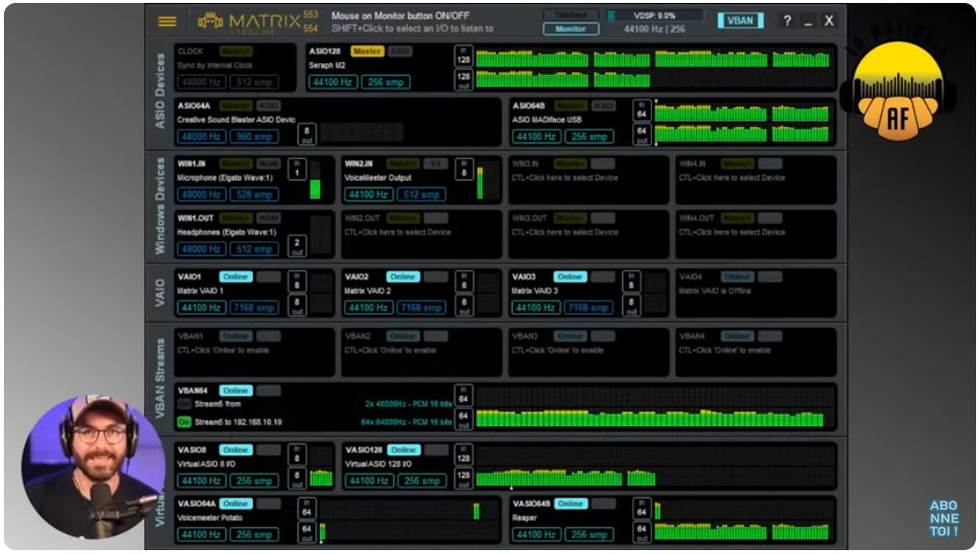
Task: Open WIN2.IN 44100 Hz sample rate selector
Action: coord(368,195)
